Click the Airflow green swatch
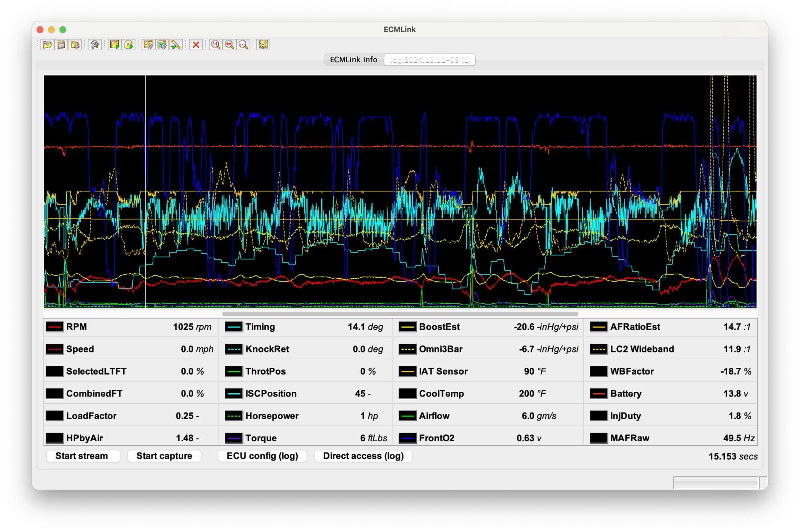The image size is (800, 532). point(408,416)
